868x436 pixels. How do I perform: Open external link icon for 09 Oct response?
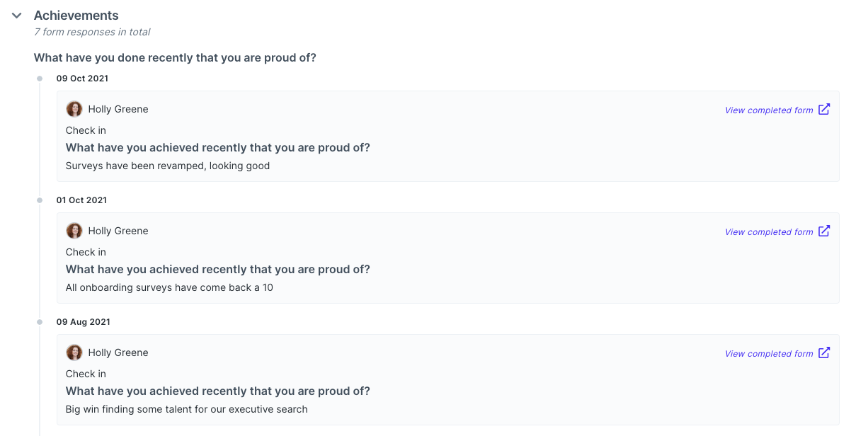[824, 109]
